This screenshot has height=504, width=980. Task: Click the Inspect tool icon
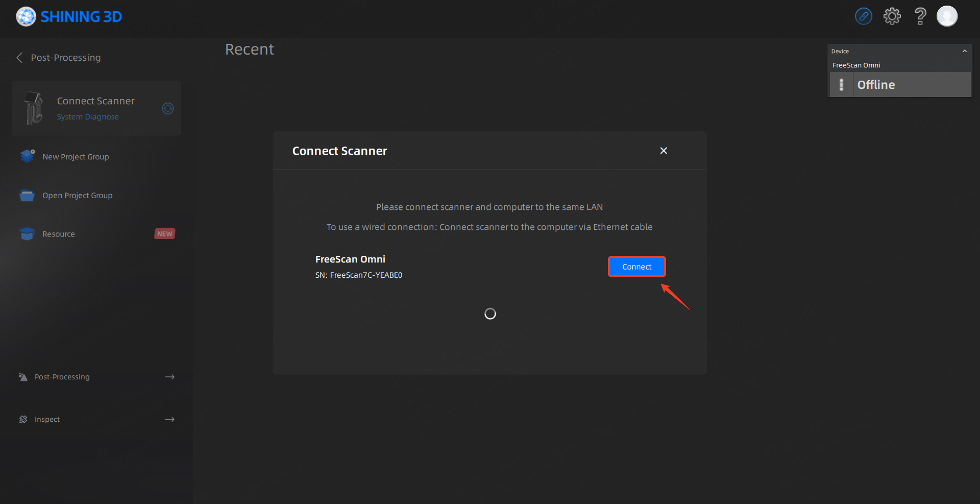[23, 419]
